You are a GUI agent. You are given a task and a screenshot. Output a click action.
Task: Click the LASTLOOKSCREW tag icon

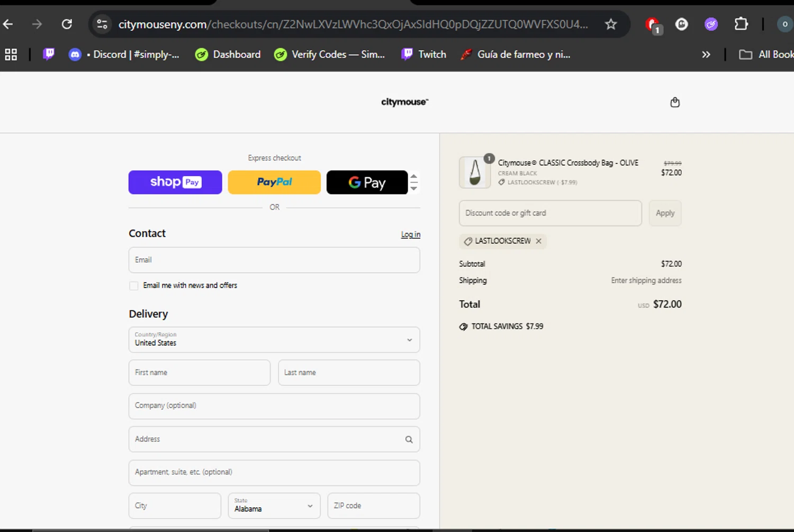click(x=468, y=241)
